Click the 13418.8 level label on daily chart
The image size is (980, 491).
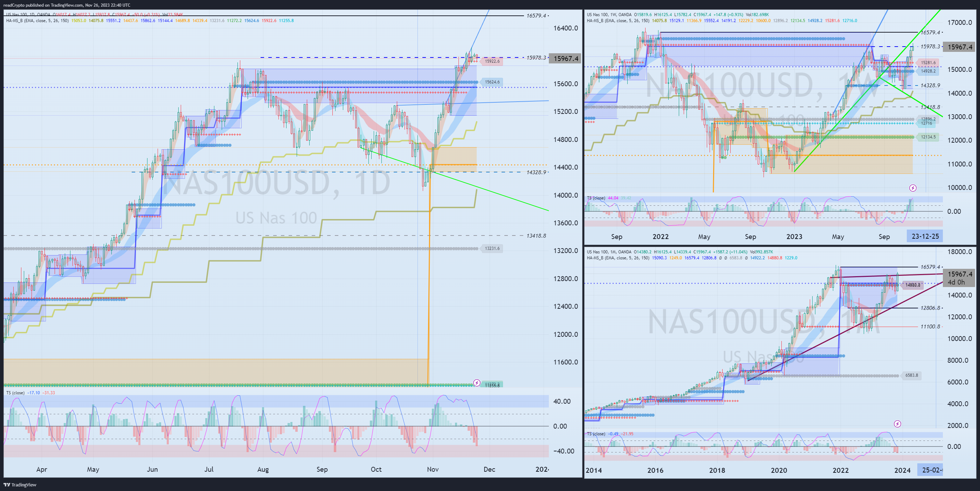(x=536, y=236)
